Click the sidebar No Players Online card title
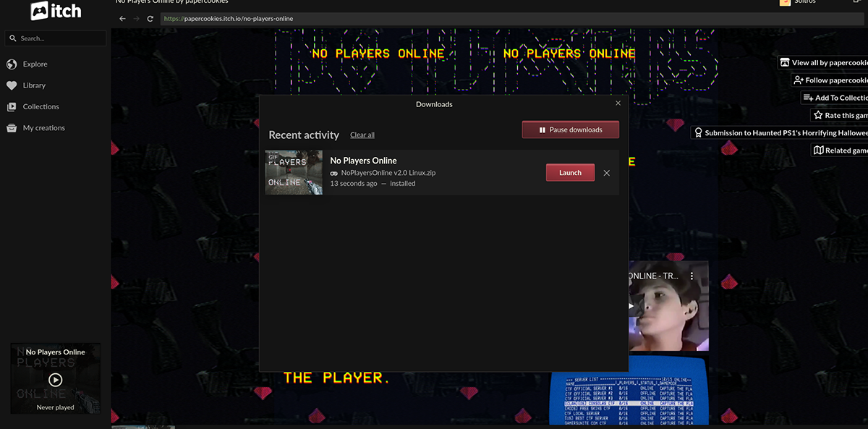This screenshot has height=429, width=868. [56, 352]
